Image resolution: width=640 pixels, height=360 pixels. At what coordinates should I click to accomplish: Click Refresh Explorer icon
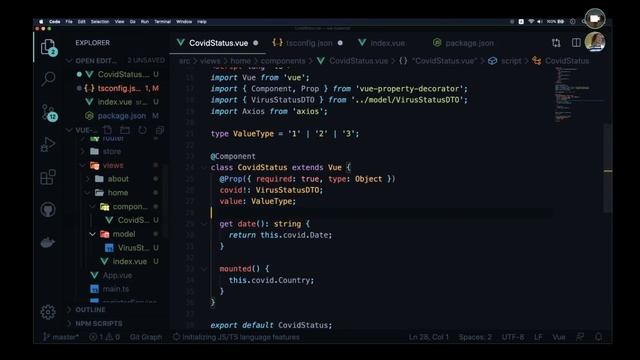coord(142,130)
